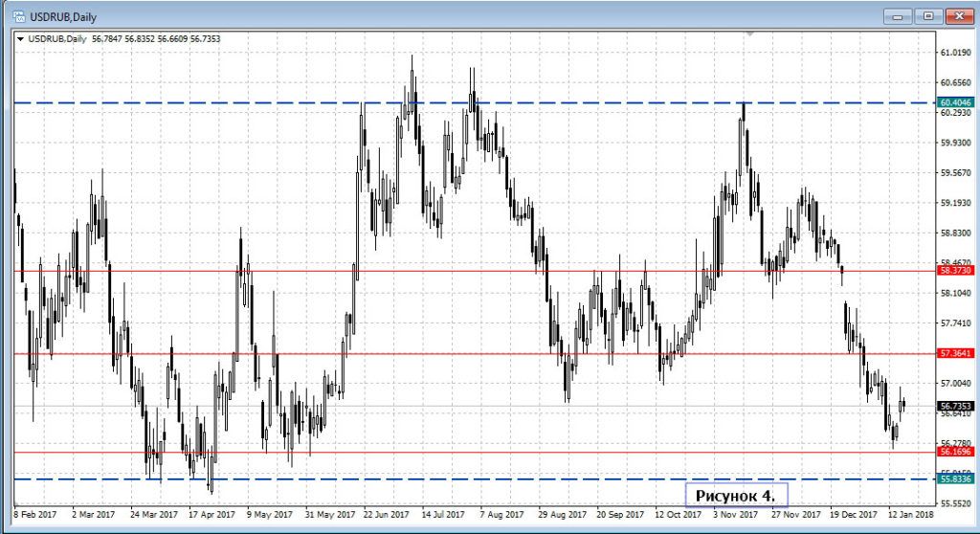Image resolution: width=980 pixels, height=534 pixels.
Task: Click the grey chart shift marker triangle
Action: tap(752, 34)
